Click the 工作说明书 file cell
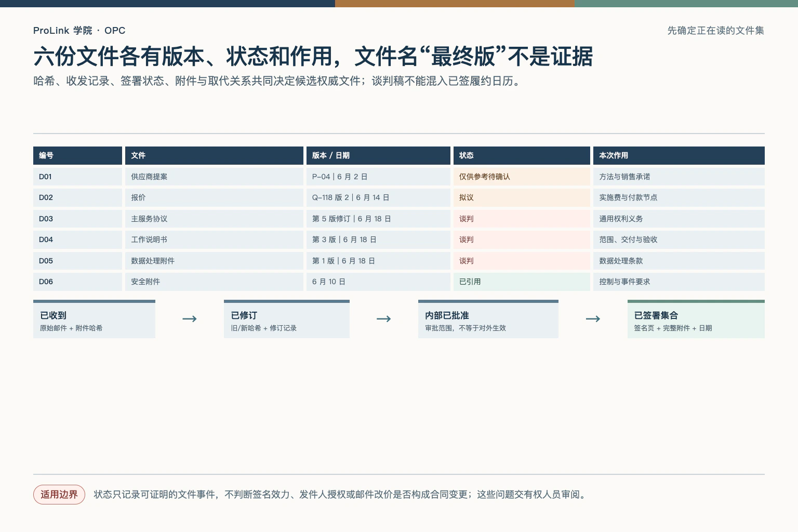 click(214, 240)
